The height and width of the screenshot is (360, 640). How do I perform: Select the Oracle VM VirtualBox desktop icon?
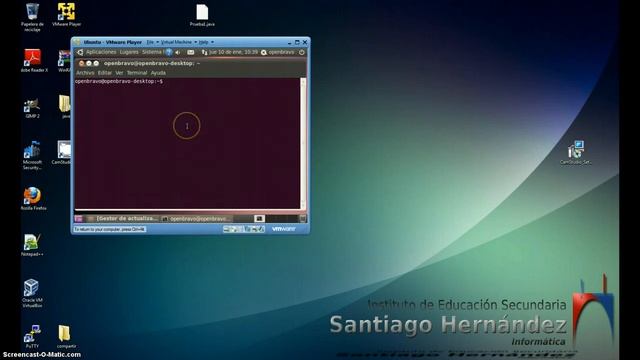pyautogui.click(x=32, y=293)
